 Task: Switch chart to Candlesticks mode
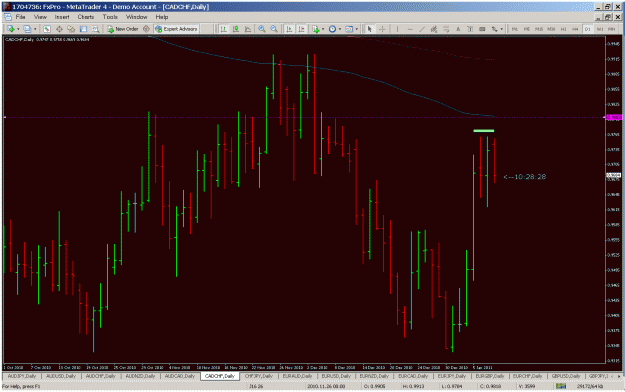(x=236, y=29)
